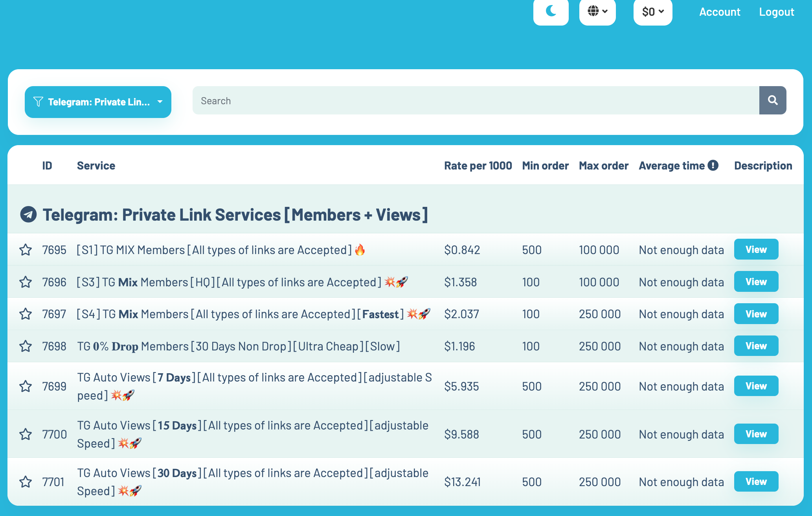View description for service 7695
The height and width of the screenshot is (516, 812).
point(756,249)
